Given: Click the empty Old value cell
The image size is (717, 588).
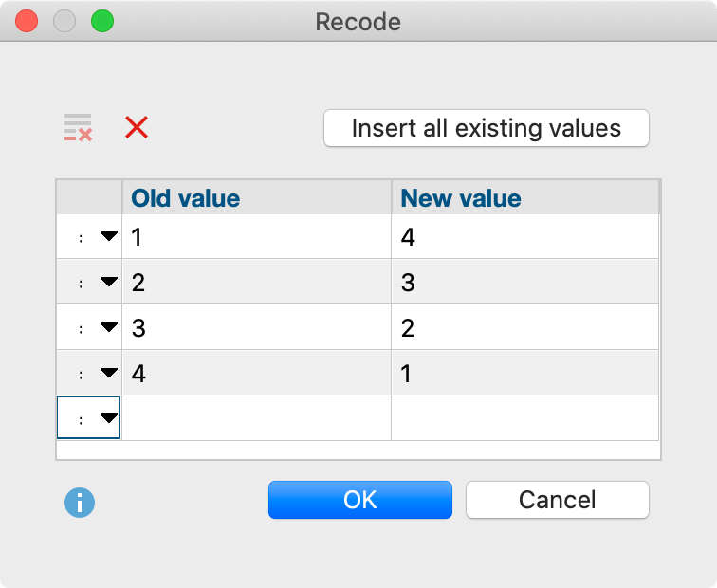Looking at the screenshot, I should point(256,418).
